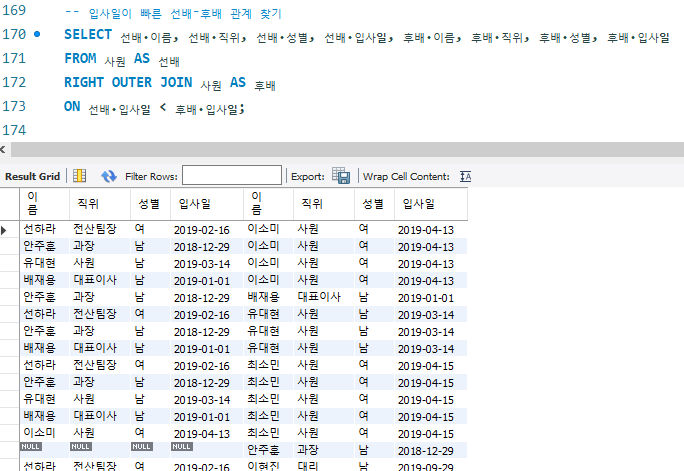The image size is (684, 471).
Task: Select the Result Grid label
Action: tap(32, 177)
